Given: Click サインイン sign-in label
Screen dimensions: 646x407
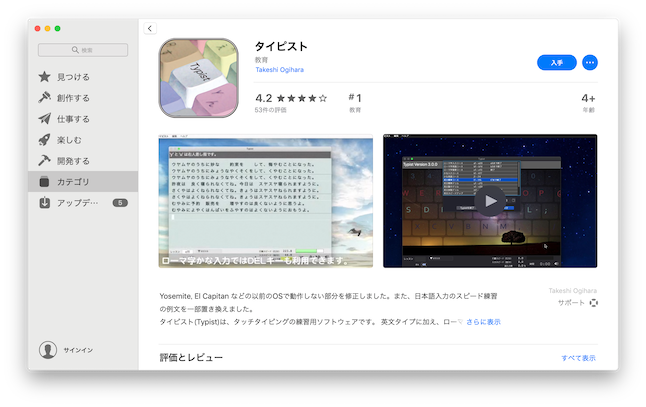Looking at the screenshot, I should click(78, 350).
